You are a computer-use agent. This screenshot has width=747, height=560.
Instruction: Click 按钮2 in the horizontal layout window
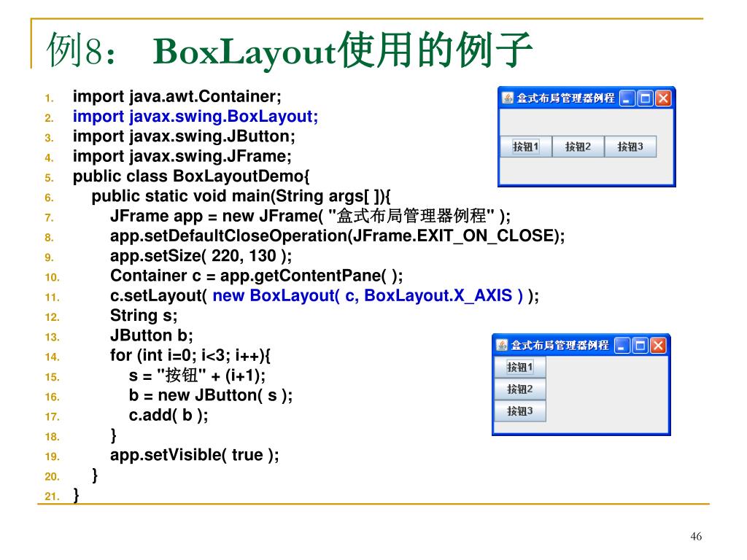[x=578, y=147]
